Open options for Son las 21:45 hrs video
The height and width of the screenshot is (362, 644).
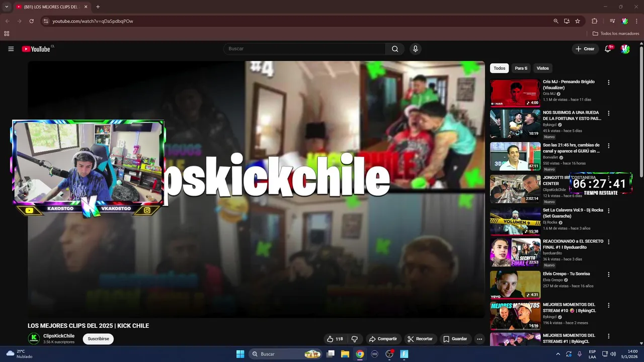coord(609,146)
